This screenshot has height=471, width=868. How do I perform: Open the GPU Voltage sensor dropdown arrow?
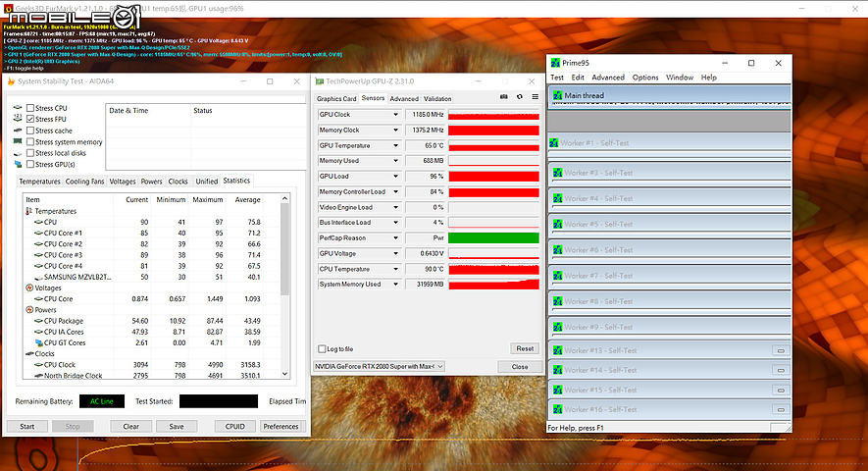click(395, 254)
